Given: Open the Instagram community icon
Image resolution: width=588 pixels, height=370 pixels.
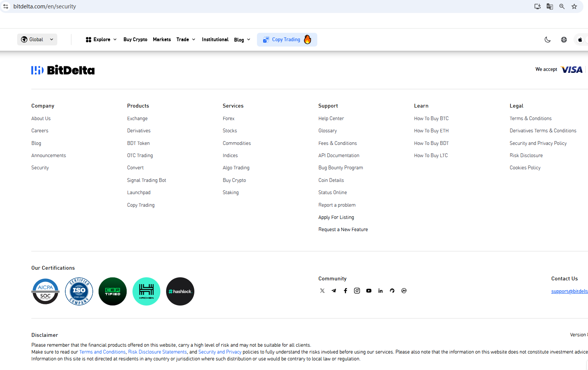Looking at the screenshot, I should pos(357,291).
